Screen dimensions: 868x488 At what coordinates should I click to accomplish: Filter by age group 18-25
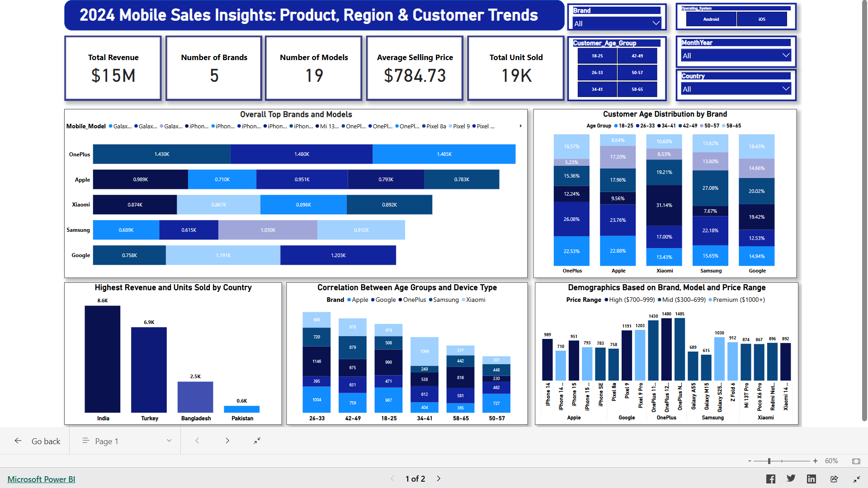coord(597,56)
